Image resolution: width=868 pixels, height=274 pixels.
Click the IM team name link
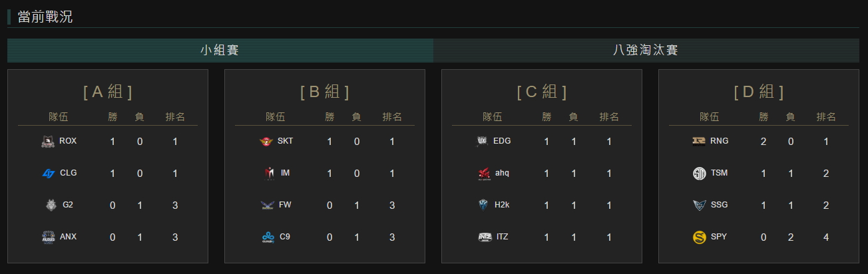[x=285, y=173]
